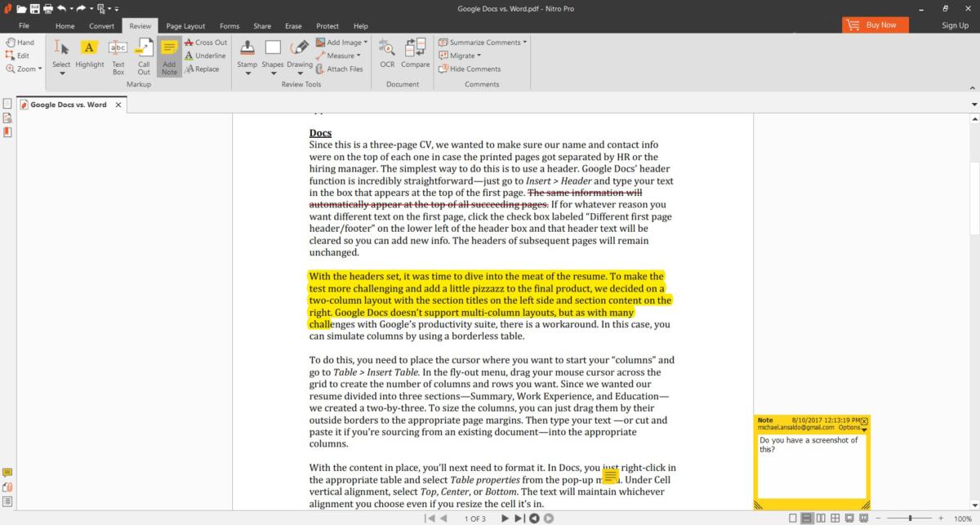Toggle Hide Comments

(x=470, y=69)
